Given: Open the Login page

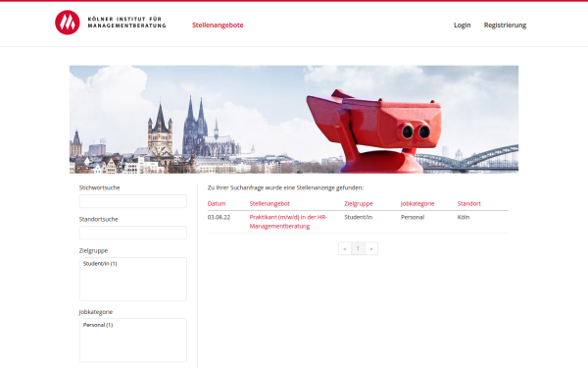Looking at the screenshot, I should [462, 26].
